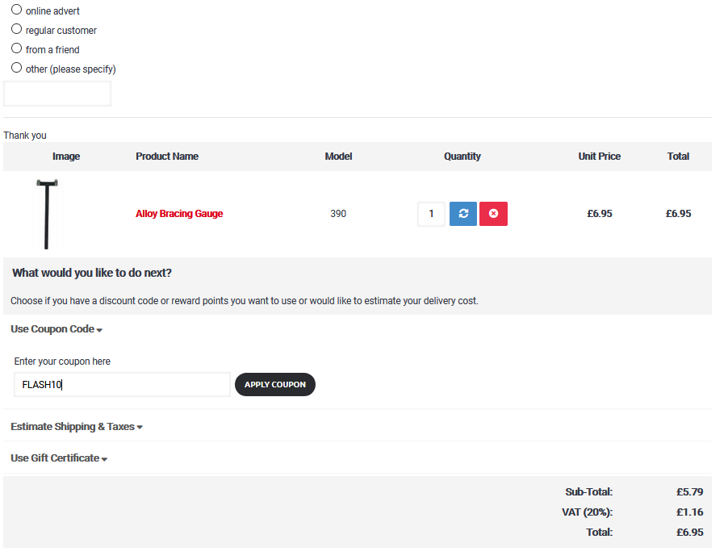Click the Gift Certificate caret arrow

click(104, 459)
